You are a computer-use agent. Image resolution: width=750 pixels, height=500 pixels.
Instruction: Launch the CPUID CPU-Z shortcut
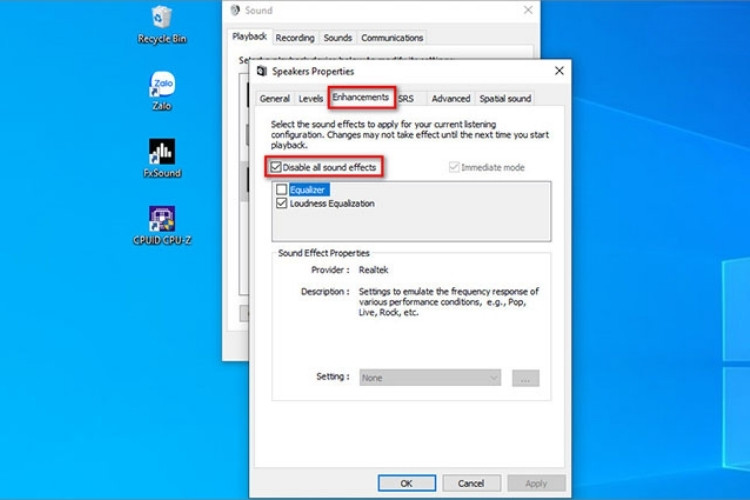161,219
